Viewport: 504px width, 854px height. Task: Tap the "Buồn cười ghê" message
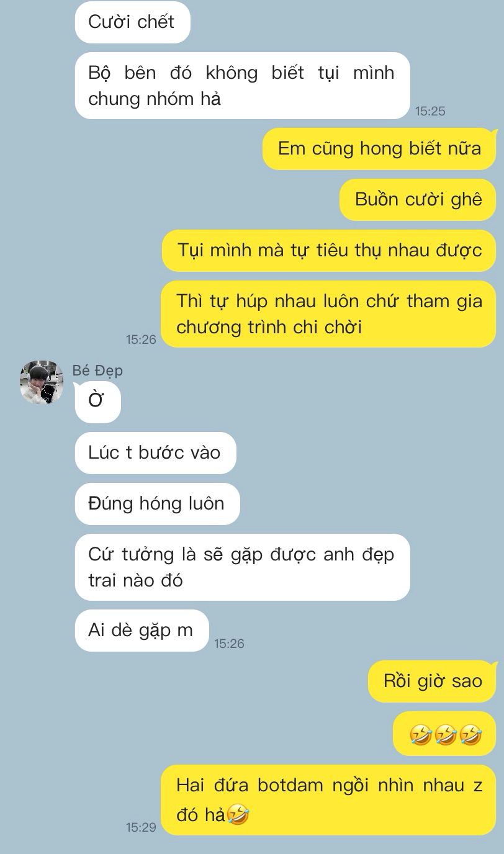click(418, 200)
